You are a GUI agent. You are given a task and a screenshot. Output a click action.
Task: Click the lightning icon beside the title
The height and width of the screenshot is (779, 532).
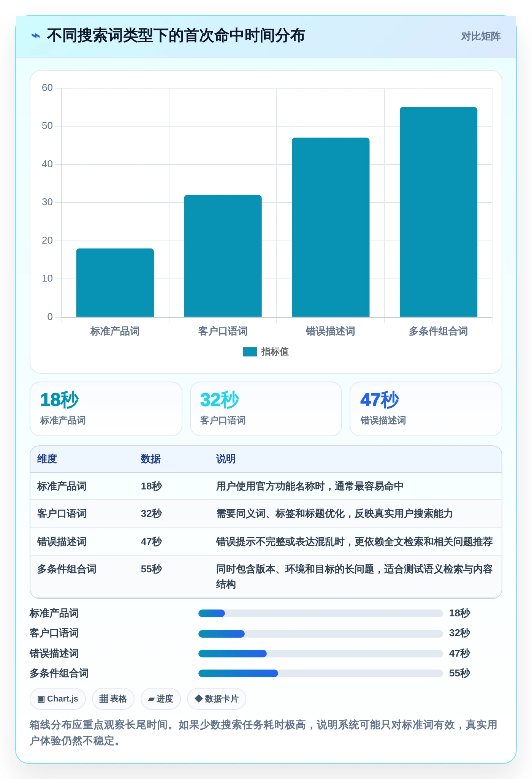[x=35, y=36]
